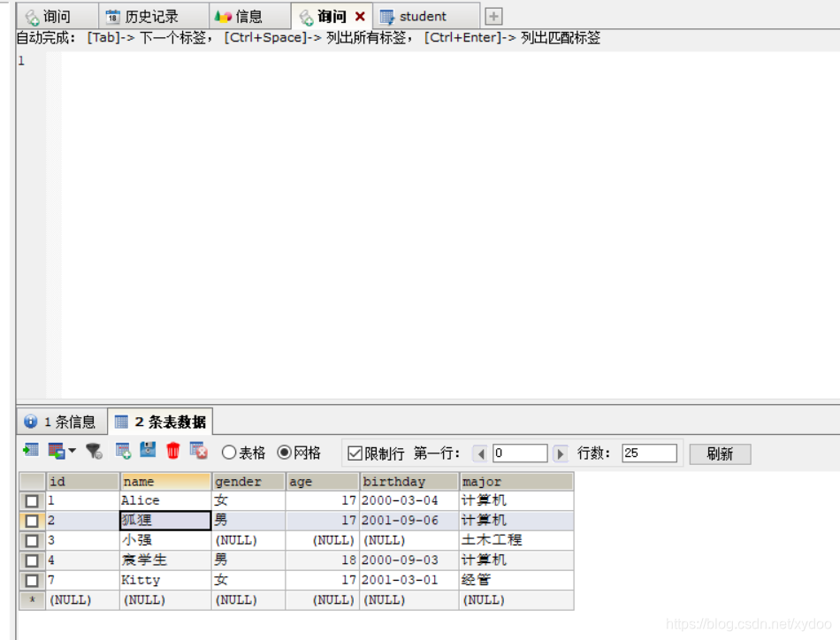Check the row checkbox for Kitty
840x640 pixels.
click(32, 580)
